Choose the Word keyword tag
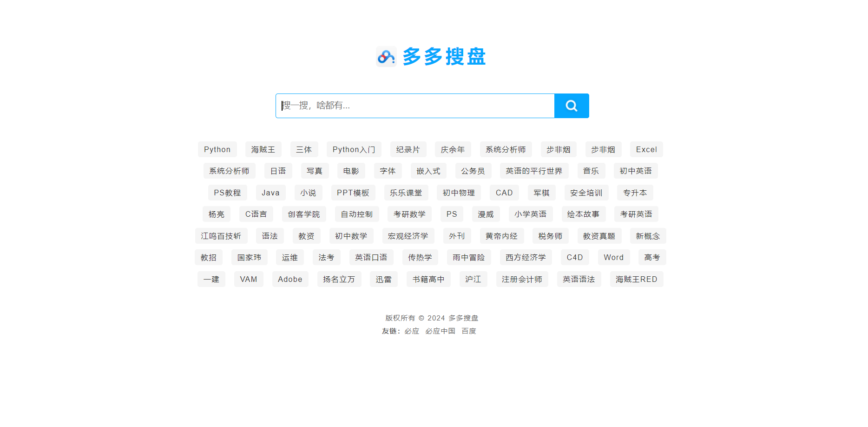This screenshot has width=868, height=427. click(613, 257)
